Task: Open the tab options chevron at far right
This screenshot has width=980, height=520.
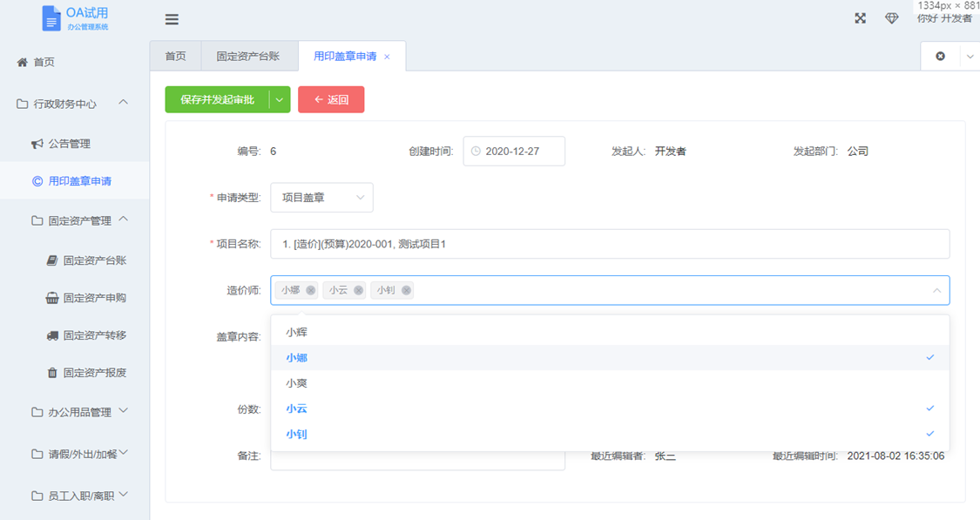Action: [970, 57]
